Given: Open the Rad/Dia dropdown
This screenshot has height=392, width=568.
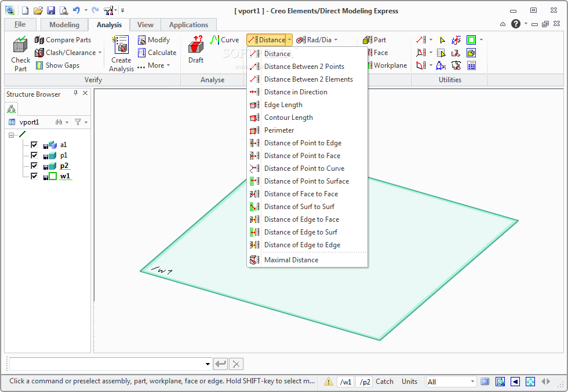Looking at the screenshot, I should pos(336,40).
